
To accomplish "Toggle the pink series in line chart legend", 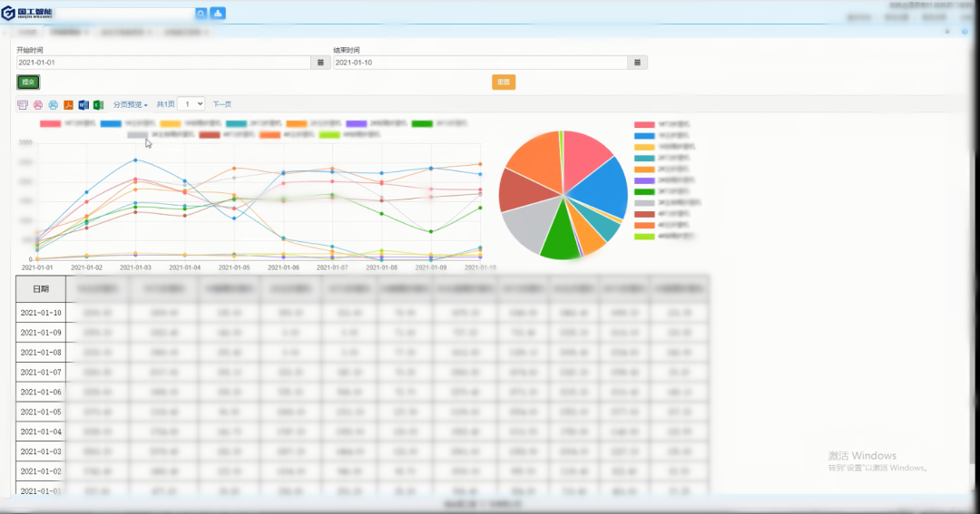I will [51, 123].
